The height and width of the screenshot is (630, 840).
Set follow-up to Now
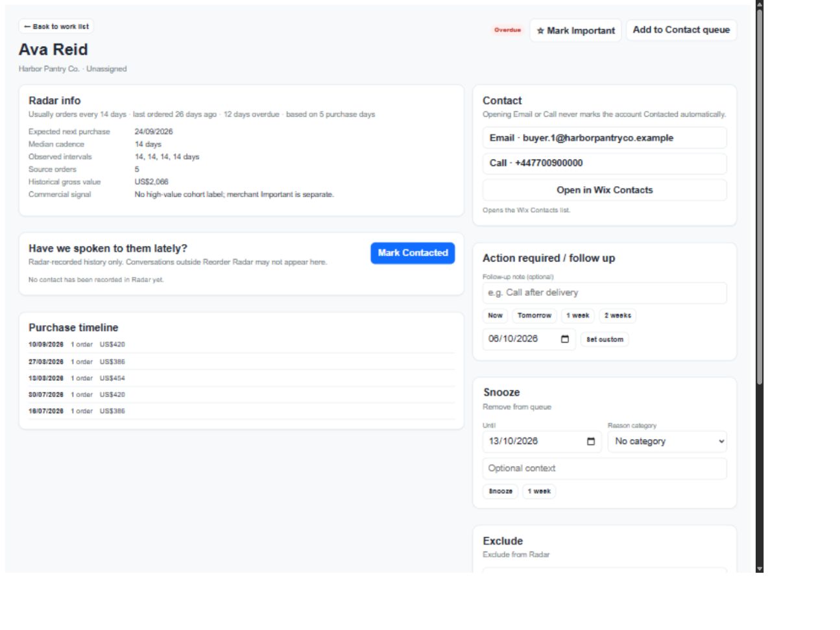[x=495, y=315]
